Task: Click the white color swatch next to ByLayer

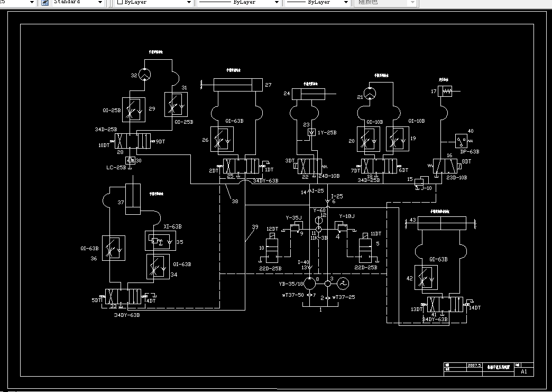Action: [119, 2]
